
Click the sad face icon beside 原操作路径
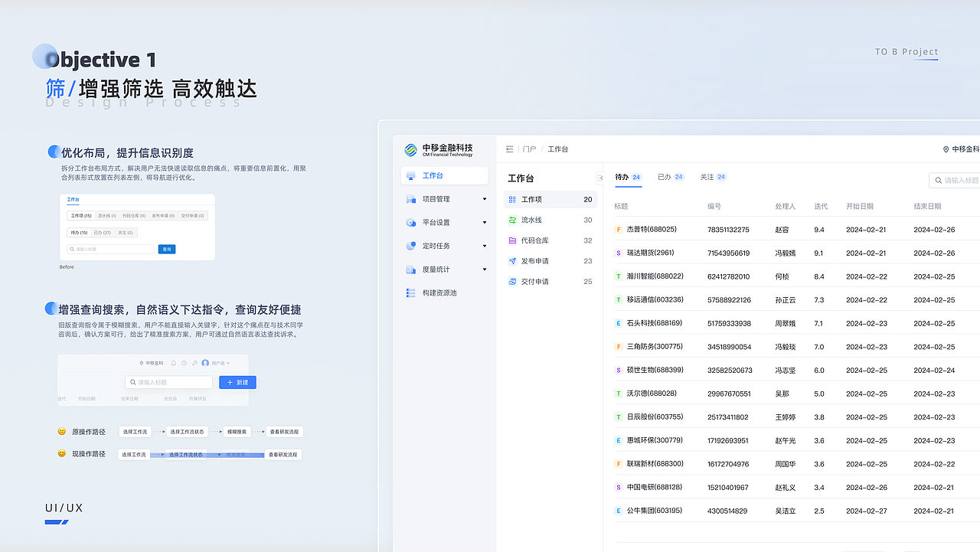62,431
